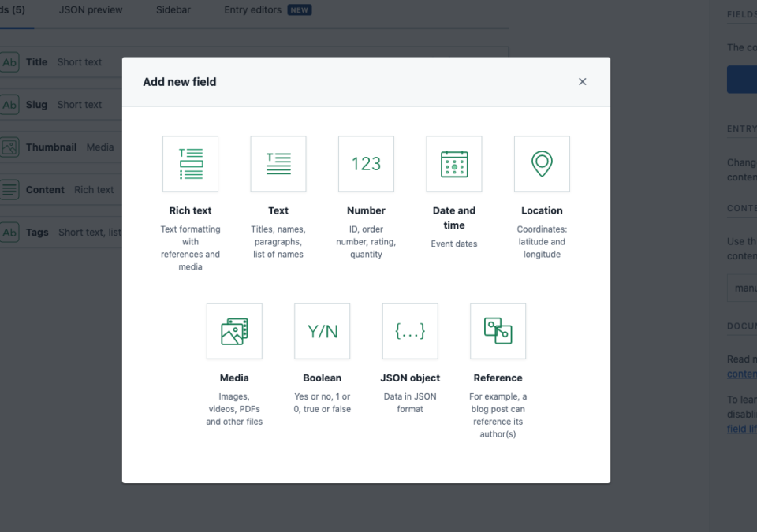
Task: Click the 'Boolean' label in dialog
Action: point(322,378)
